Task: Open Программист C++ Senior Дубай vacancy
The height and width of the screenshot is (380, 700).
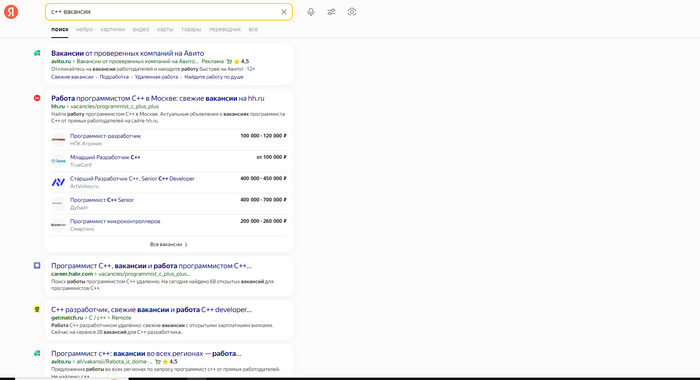Action: tap(102, 200)
